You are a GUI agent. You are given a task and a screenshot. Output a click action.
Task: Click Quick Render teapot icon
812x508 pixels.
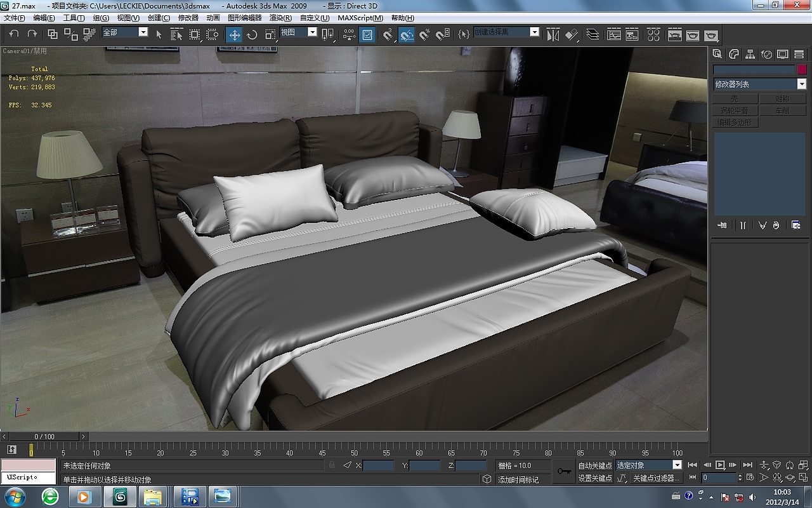pos(711,34)
